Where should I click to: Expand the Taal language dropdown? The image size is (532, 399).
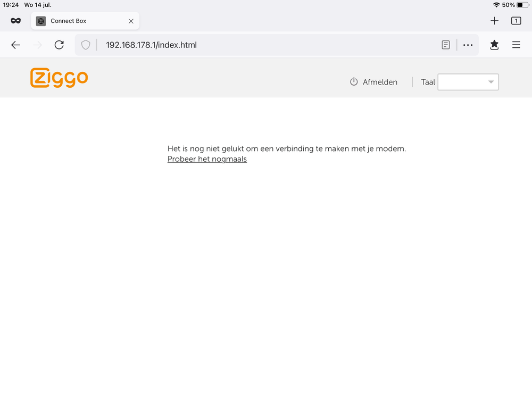click(468, 82)
